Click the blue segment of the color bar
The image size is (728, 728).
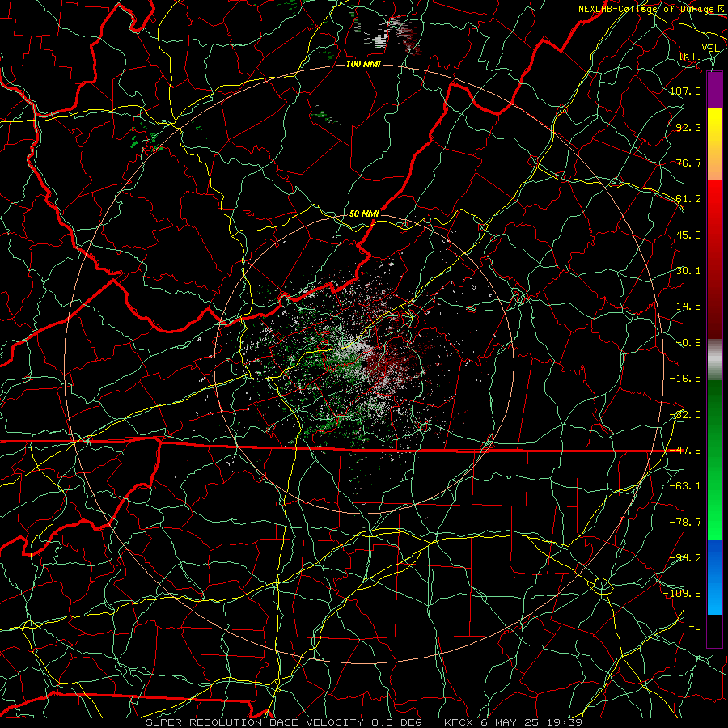(714, 577)
